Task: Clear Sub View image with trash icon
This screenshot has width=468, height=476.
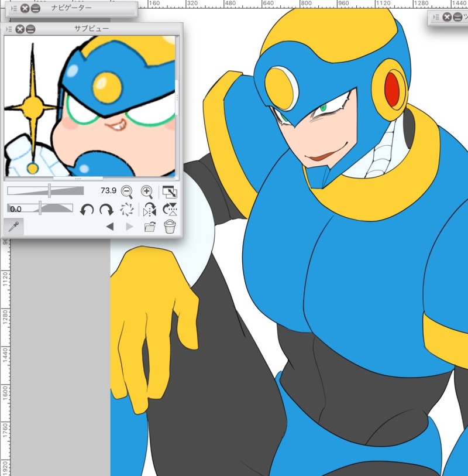Action: pos(170,227)
